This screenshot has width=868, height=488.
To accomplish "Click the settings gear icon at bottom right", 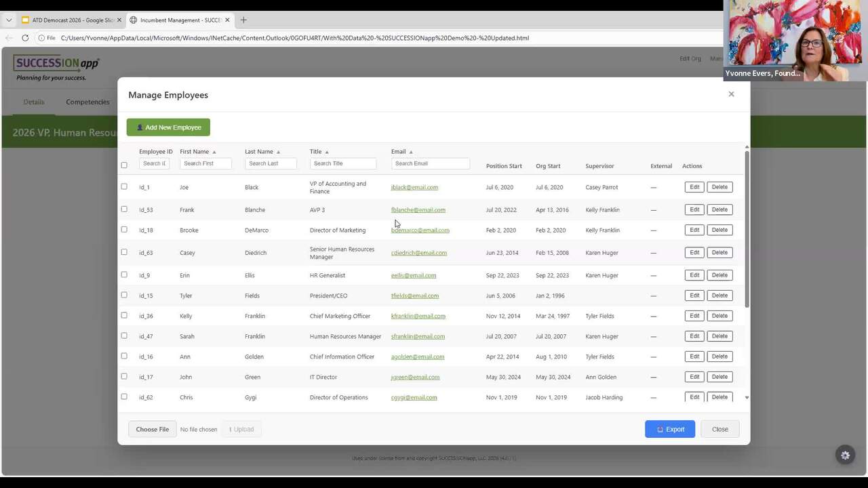I will pyautogui.click(x=845, y=455).
